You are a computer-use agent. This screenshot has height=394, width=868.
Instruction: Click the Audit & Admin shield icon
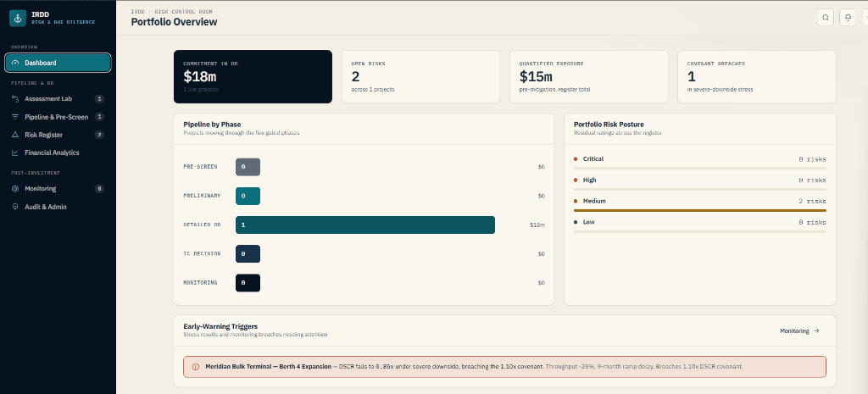pyautogui.click(x=15, y=207)
